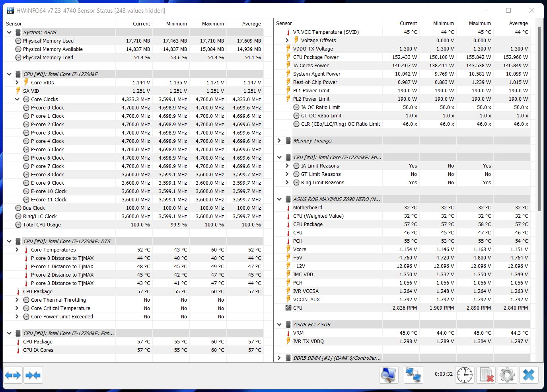Select the IMC VDD row
The height and width of the screenshot is (392, 547).
pyautogui.click(x=402, y=275)
